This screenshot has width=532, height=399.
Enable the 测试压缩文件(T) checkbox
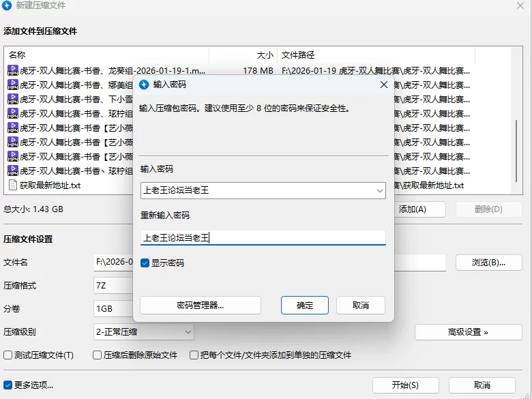(8, 355)
